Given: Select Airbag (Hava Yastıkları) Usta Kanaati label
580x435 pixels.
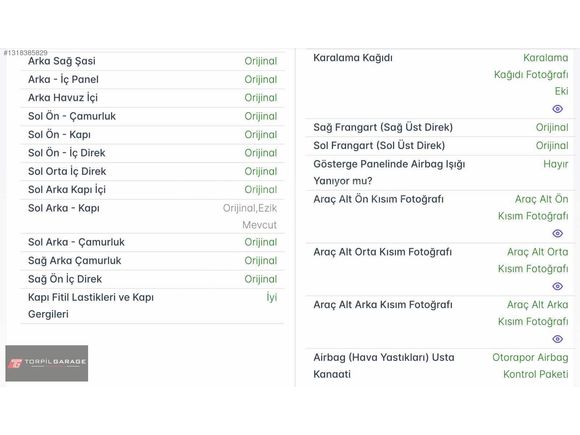Looking at the screenshot, I should pos(384,366).
